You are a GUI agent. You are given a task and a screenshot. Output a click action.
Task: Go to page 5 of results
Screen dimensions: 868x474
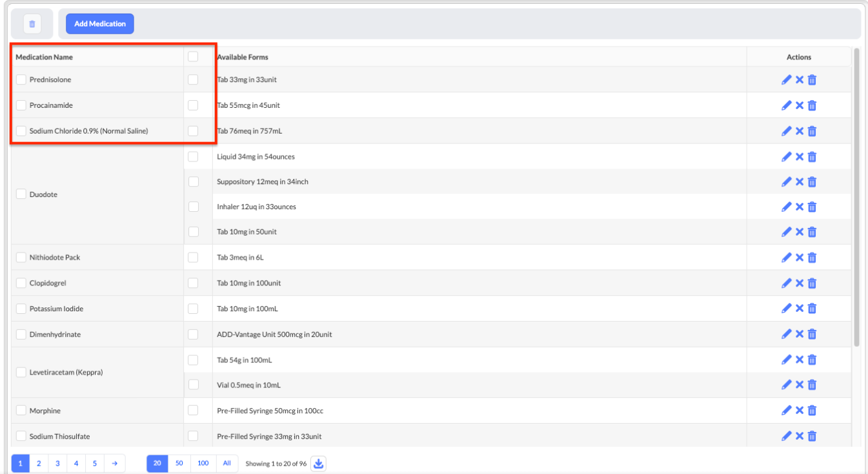tap(95, 464)
